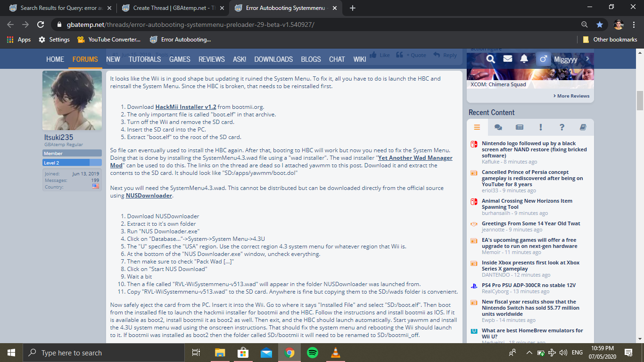Launch Spotify from the taskbar
Viewport: 644px width, 362px height.
pyautogui.click(x=313, y=353)
